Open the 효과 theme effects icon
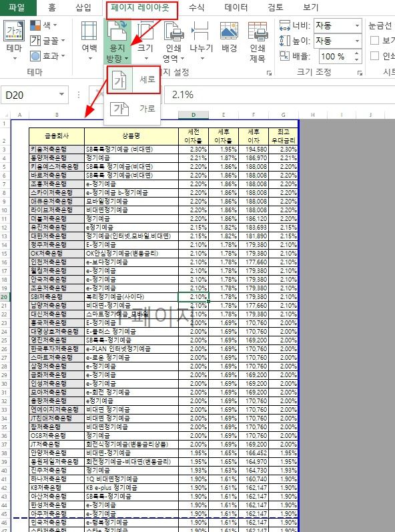Image resolution: width=395 pixels, height=532 pixels. click(x=35, y=55)
